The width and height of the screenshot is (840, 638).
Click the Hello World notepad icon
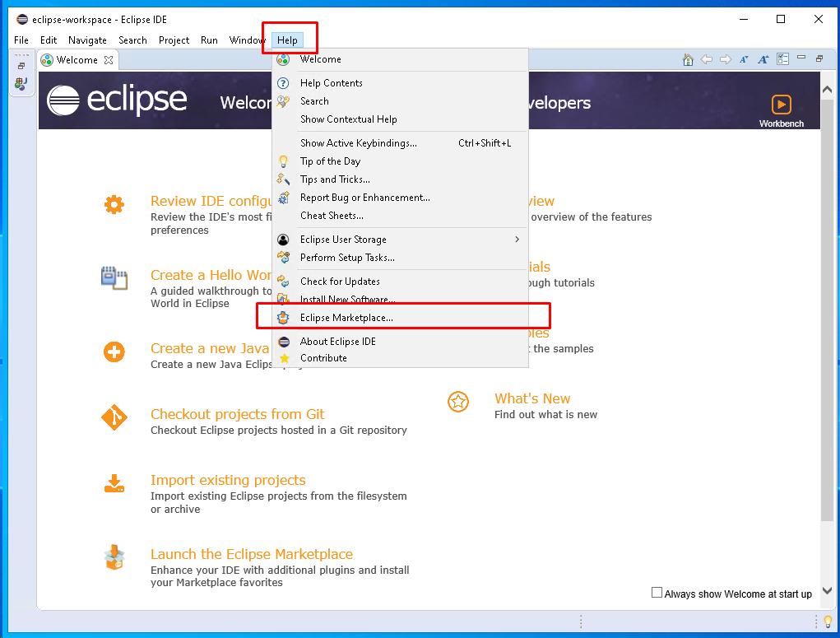click(114, 277)
